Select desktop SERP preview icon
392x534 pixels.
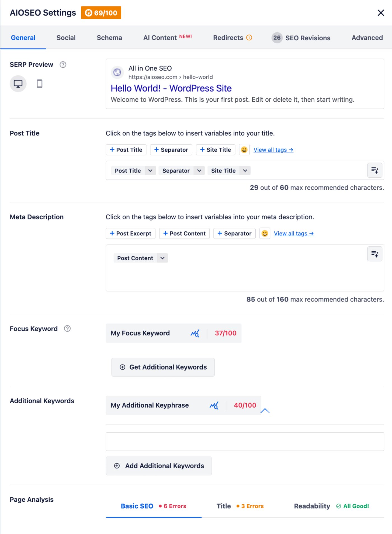[x=18, y=83]
